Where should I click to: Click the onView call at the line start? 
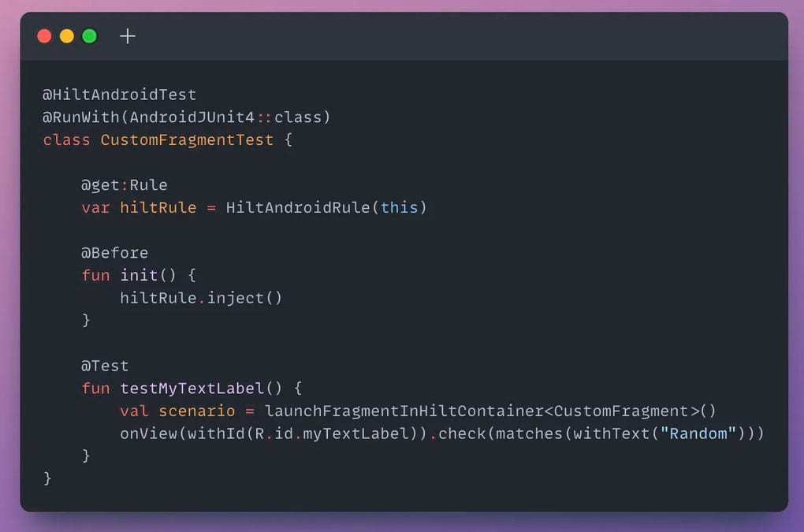pyautogui.click(x=149, y=433)
